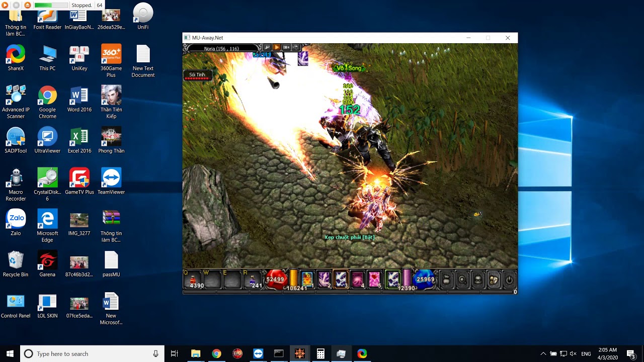Click the orange eject button in recorder
This screenshot has height=362, width=644.
point(27,5)
